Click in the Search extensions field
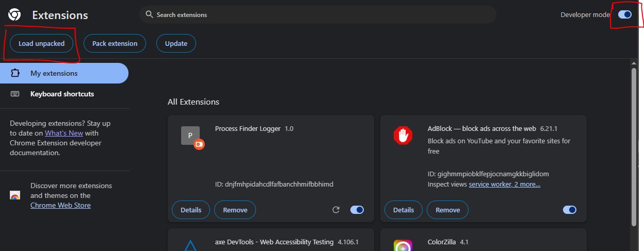The image size is (644, 251). tap(318, 14)
